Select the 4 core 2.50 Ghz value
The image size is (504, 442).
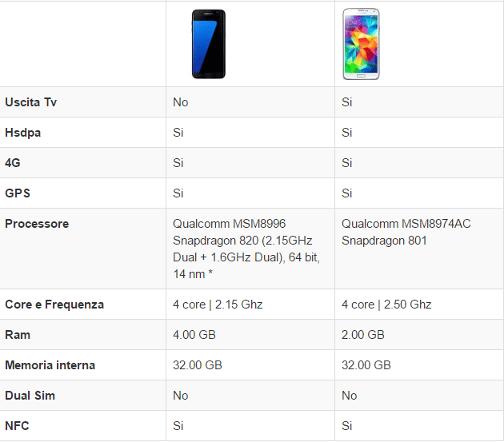(386, 305)
